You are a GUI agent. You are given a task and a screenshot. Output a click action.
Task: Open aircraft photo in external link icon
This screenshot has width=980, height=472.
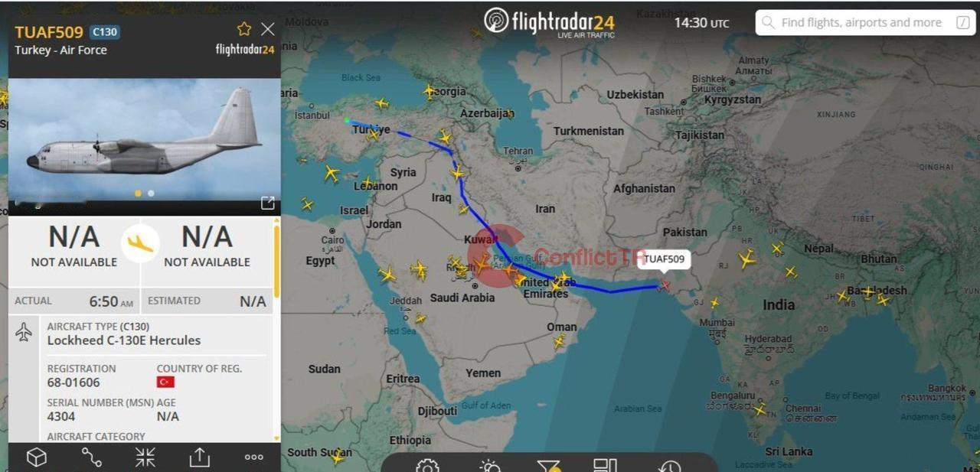[267, 203]
